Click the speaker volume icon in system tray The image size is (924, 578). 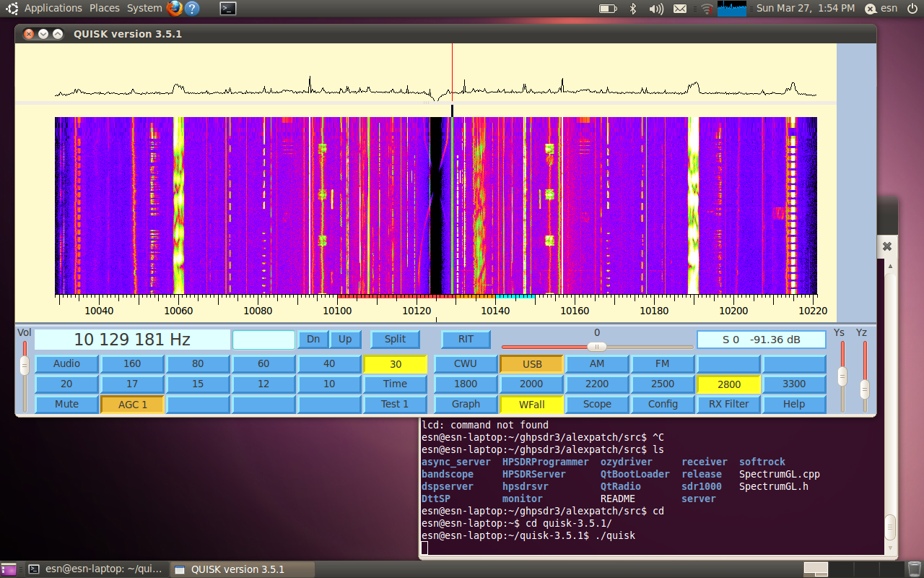click(656, 9)
